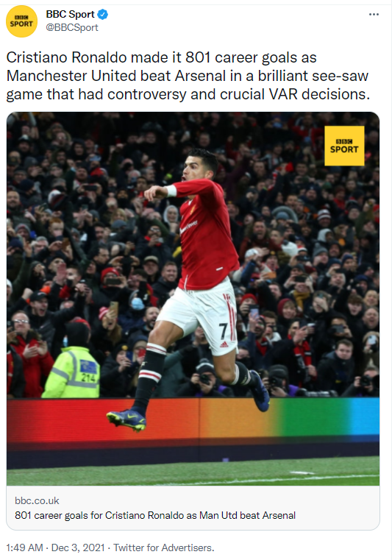Click the player's raised blue boot
This screenshot has height=560, width=392.
click(x=260, y=391)
